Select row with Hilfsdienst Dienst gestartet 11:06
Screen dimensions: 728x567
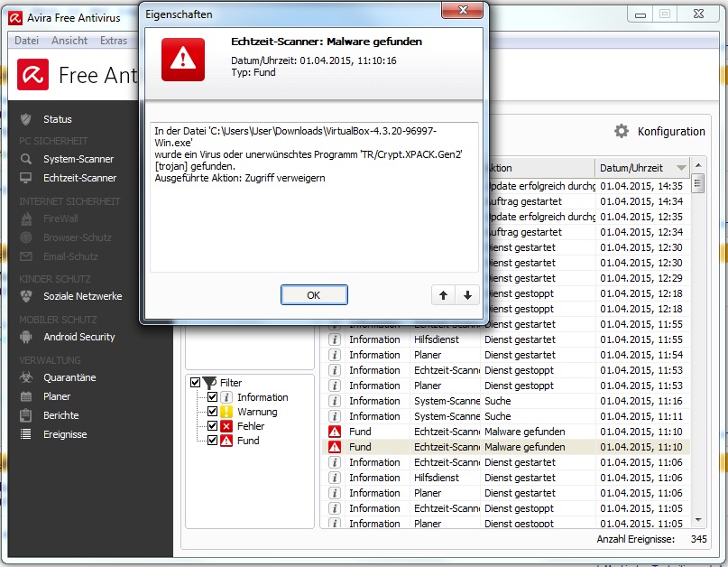click(504, 478)
